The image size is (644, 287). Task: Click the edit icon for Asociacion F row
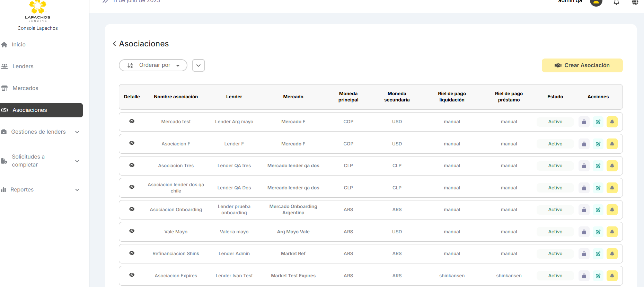pyautogui.click(x=598, y=144)
